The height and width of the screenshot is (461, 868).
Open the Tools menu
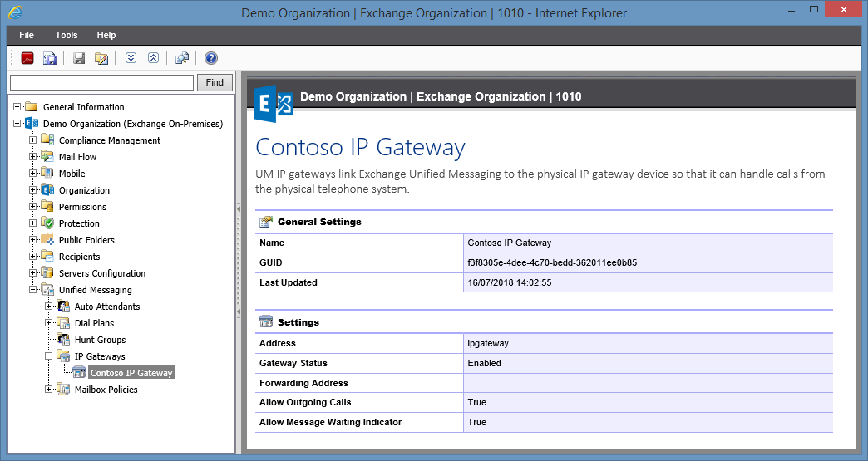67,35
